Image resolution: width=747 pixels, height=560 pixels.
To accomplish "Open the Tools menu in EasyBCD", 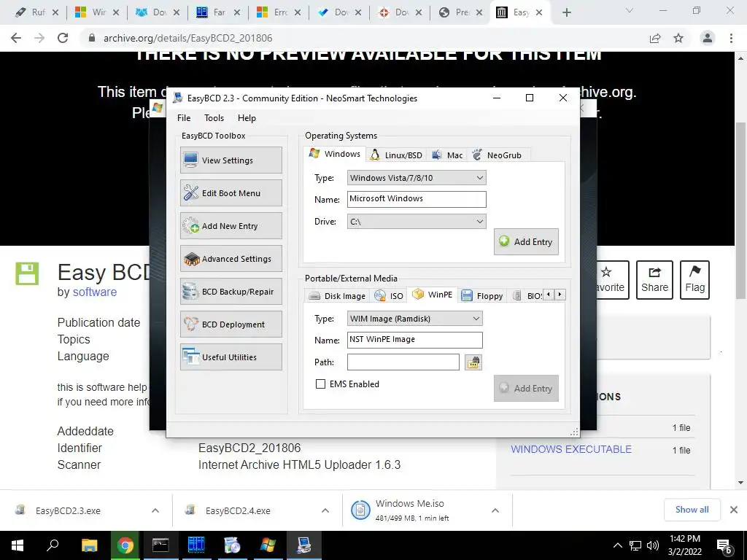I will click(214, 118).
